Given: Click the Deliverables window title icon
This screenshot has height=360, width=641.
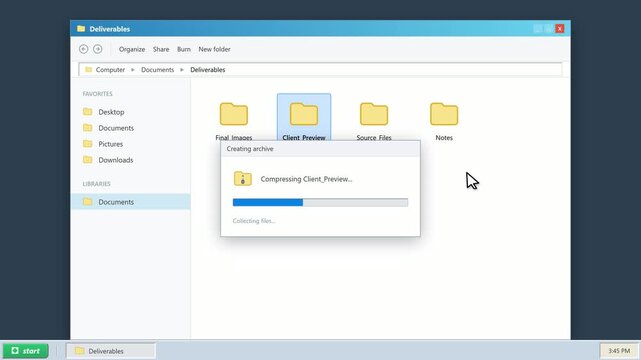Looking at the screenshot, I should pyautogui.click(x=81, y=29).
